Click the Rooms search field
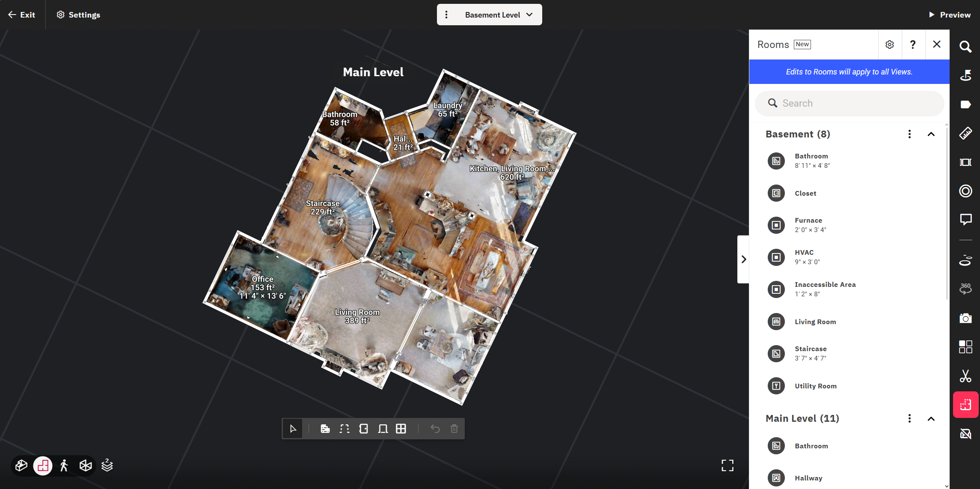 click(x=849, y=103)
